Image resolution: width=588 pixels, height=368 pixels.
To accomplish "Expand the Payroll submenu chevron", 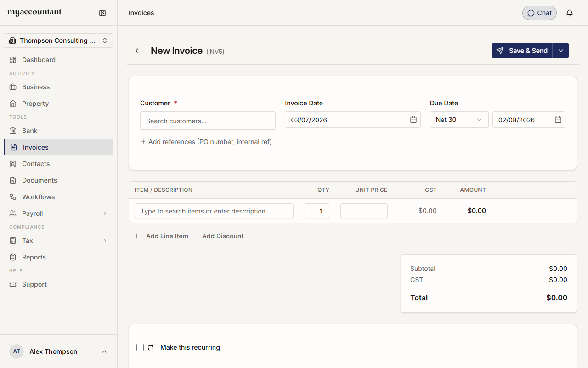I will [105, 213].
